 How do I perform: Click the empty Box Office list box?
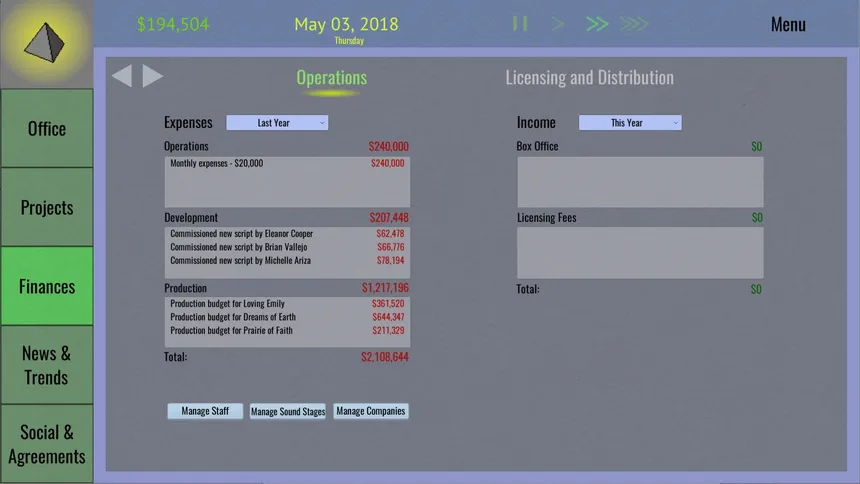640,182
